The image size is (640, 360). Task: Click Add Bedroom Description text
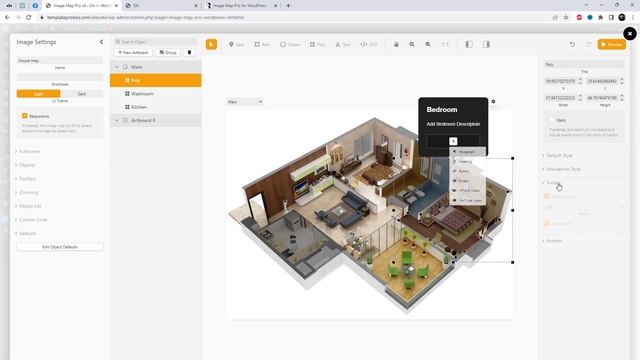click(x=453, y=124)
